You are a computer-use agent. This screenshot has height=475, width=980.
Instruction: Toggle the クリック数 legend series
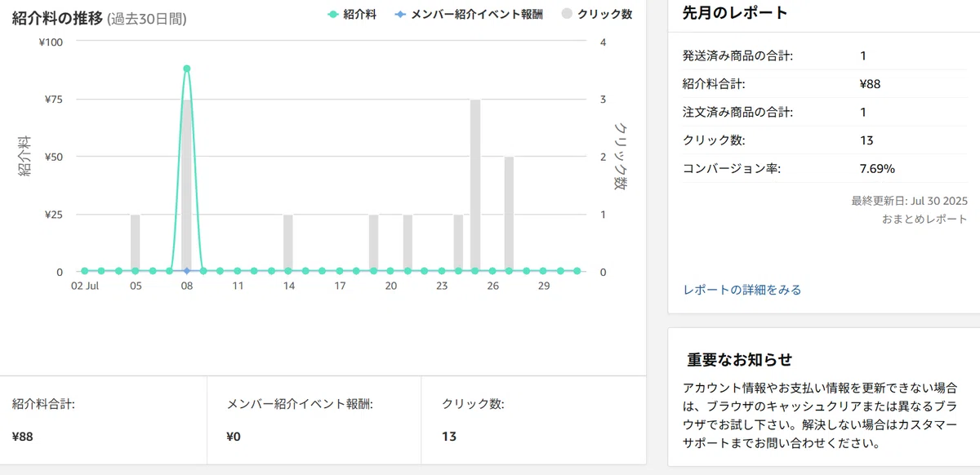[x=596, y=14]
